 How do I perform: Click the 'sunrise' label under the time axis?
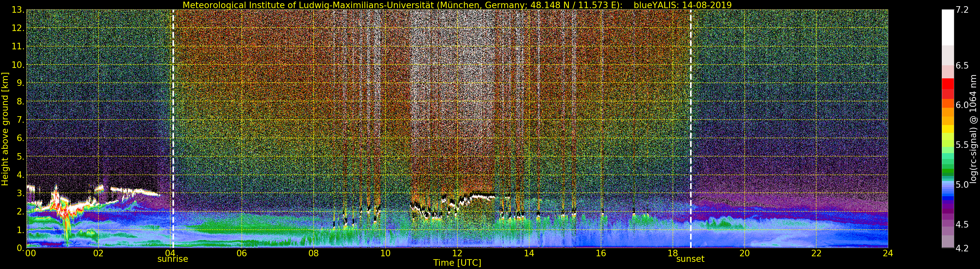173,259
